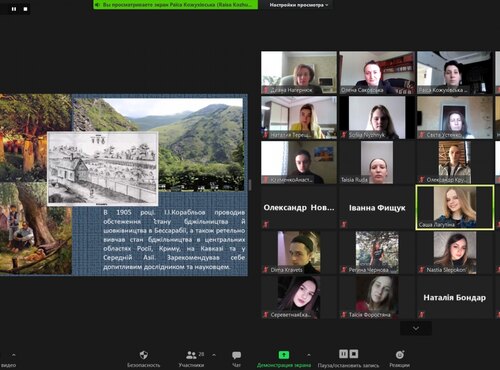Select Наталія Бондар participant tile

[455, 297]
